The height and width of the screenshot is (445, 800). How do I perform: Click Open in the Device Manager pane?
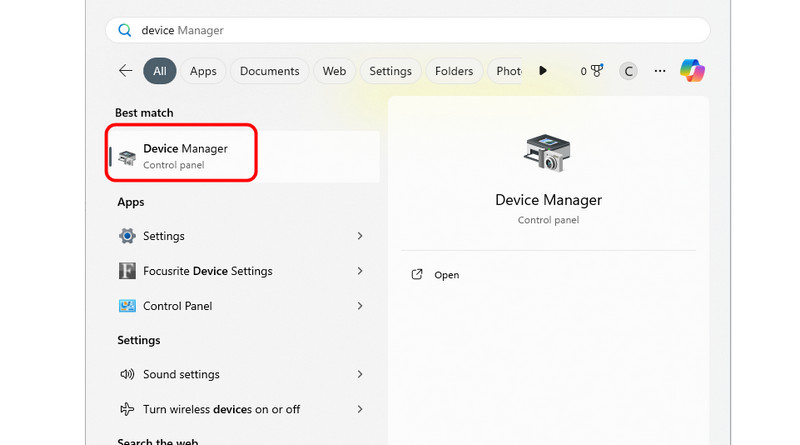point(446,275)
